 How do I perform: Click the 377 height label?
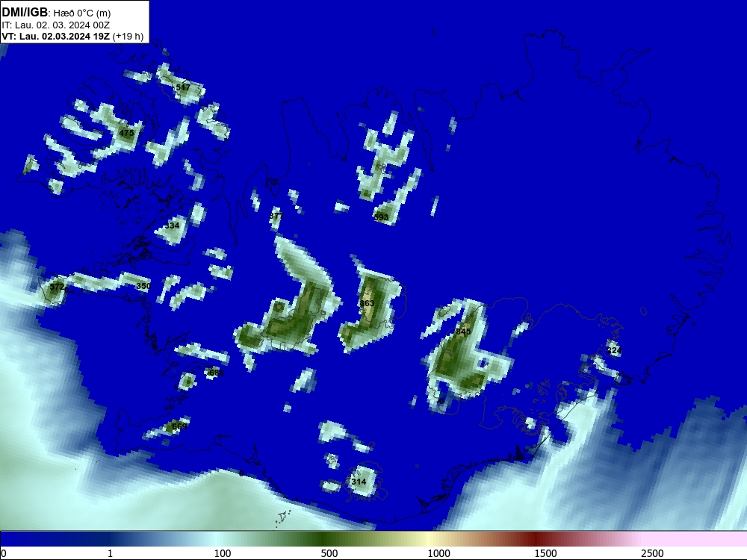[276, 216]
